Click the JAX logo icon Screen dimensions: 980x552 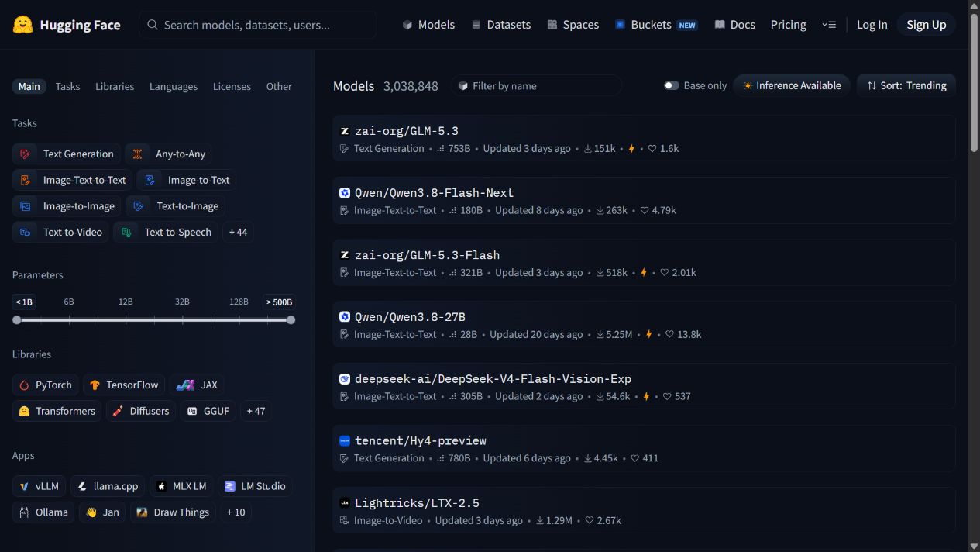185,385
